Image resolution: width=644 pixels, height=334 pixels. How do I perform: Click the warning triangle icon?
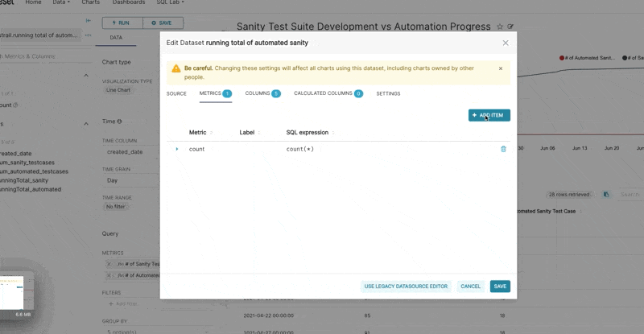click(x=176, y=68)
